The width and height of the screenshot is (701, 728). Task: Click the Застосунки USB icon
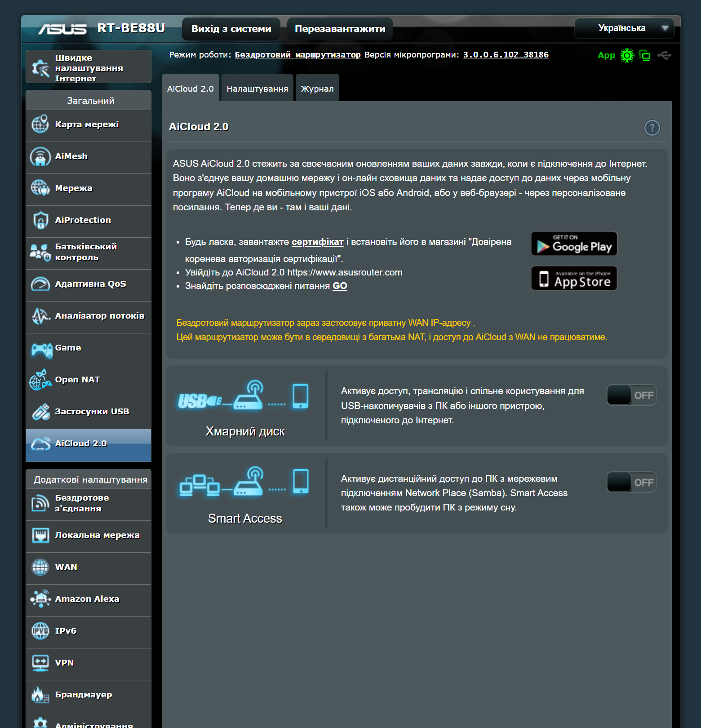point(40,412)
